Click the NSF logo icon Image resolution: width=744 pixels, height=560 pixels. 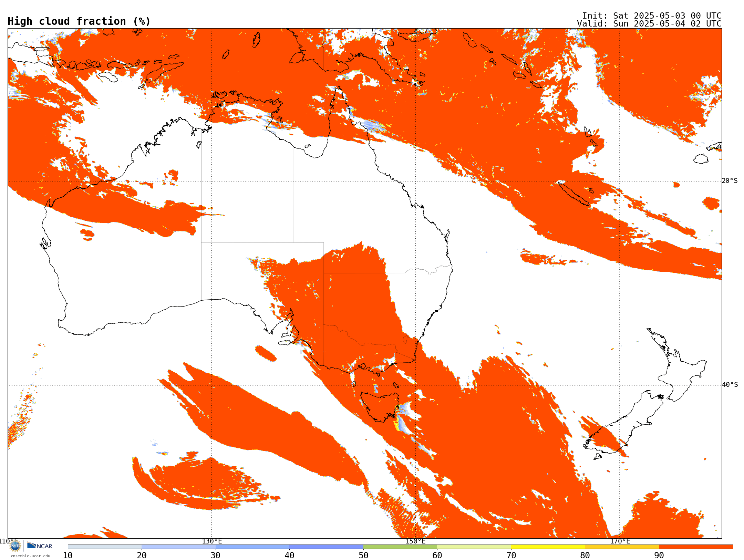tap(15, 546)
